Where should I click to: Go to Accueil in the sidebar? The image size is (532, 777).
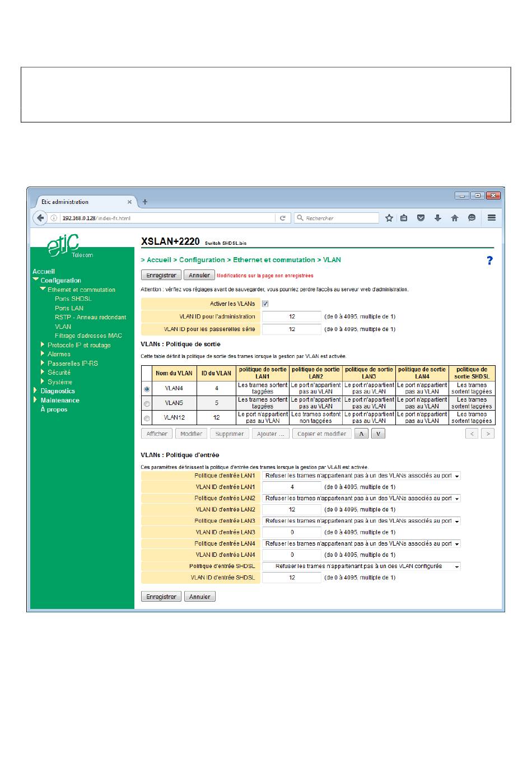(x=44, y=271)
